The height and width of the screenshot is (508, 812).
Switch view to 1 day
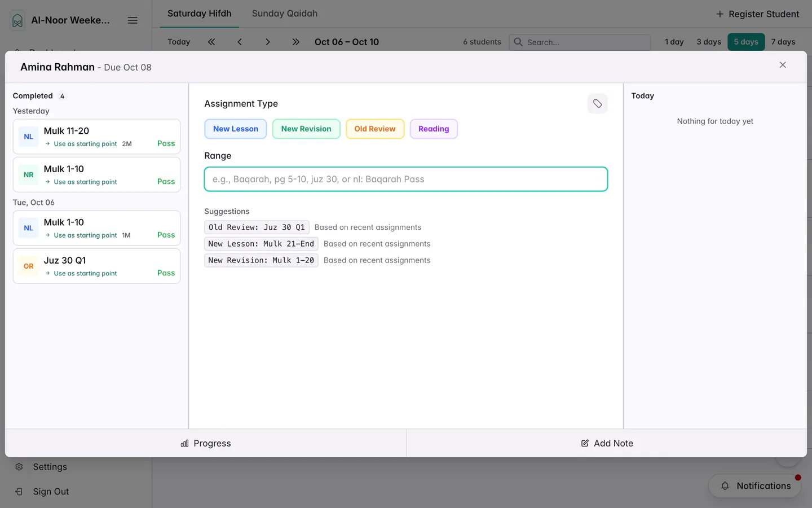click(674, 42)
